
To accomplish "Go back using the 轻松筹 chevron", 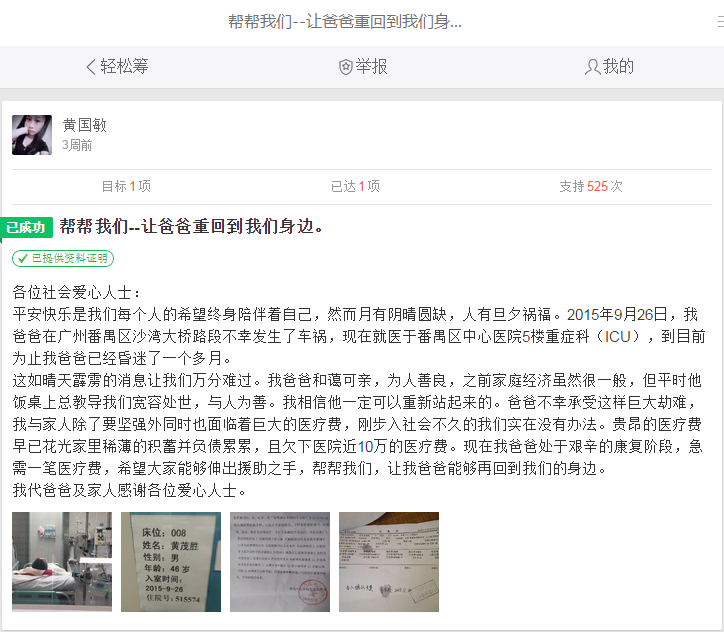I will click(x=91, y=67).
